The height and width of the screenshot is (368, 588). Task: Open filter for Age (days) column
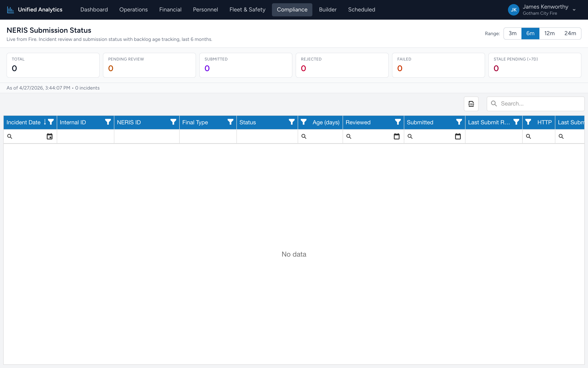tap(303, 122)
